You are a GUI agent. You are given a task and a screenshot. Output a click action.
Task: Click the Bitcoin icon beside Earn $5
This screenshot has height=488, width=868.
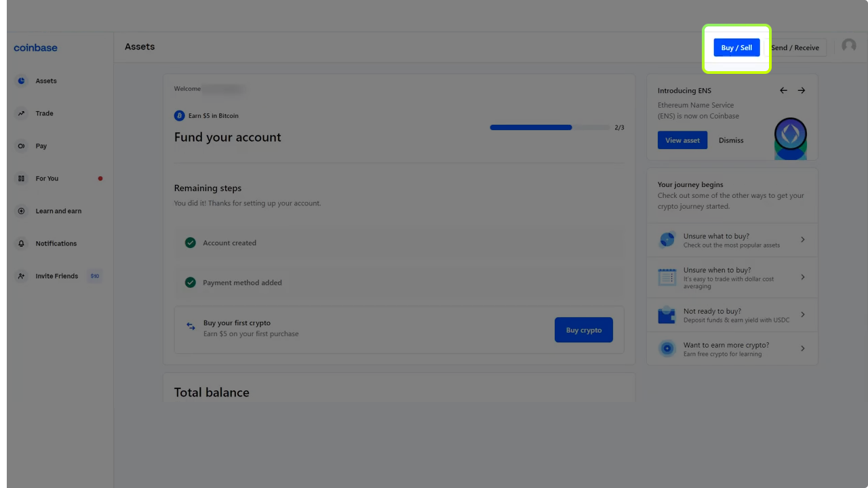tap(180, 116)
